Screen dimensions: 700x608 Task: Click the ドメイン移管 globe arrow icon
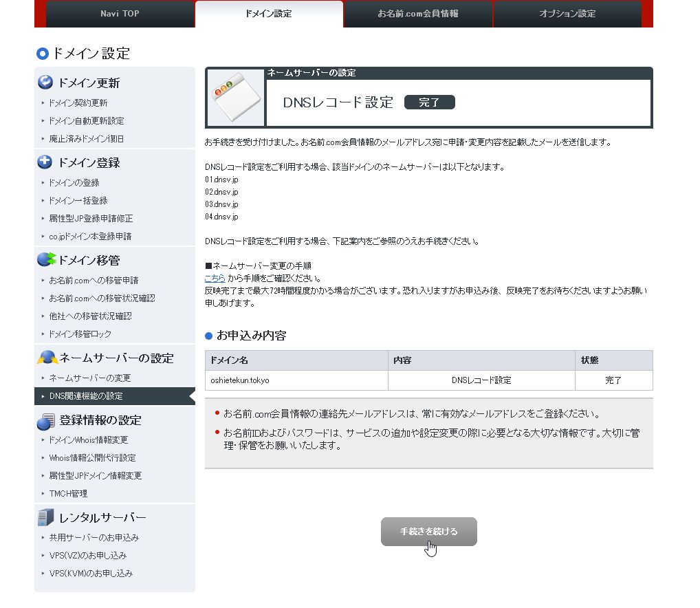pyautogui.click(x=46, y=259)
